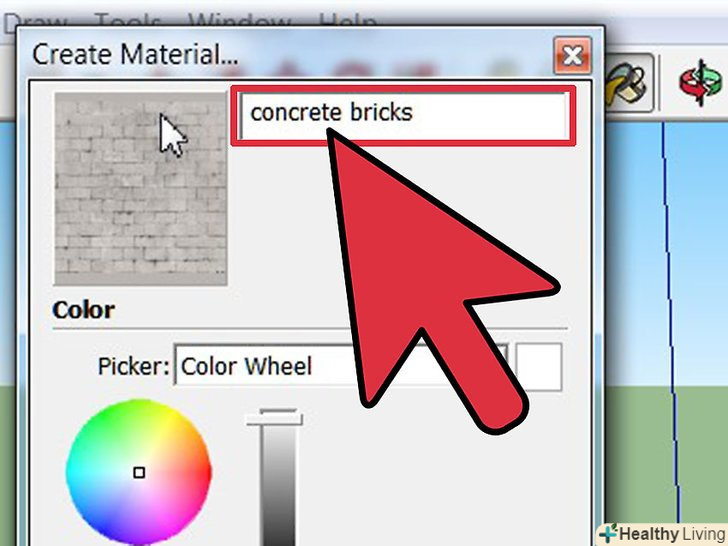Open the Window menu
The height and width of the screenshot is (546, 728).
240,23
